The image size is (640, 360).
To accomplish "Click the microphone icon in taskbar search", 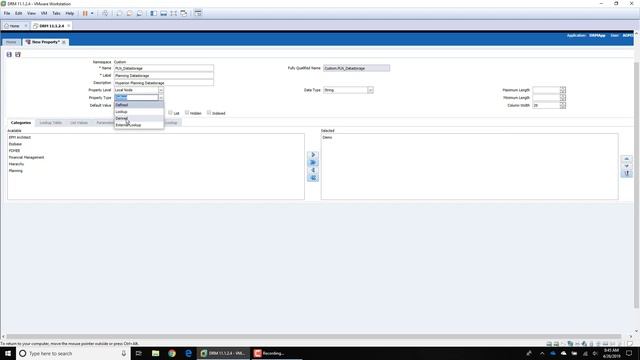I will [124, 353].
